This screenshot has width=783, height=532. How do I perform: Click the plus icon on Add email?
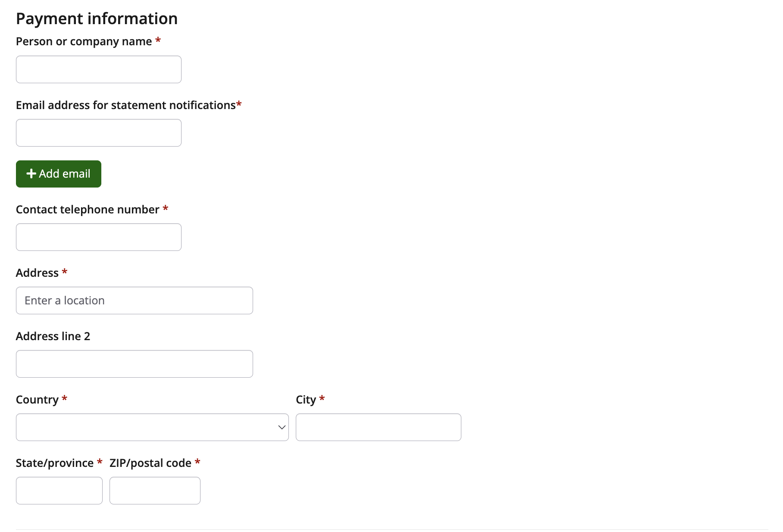[31, 174]
